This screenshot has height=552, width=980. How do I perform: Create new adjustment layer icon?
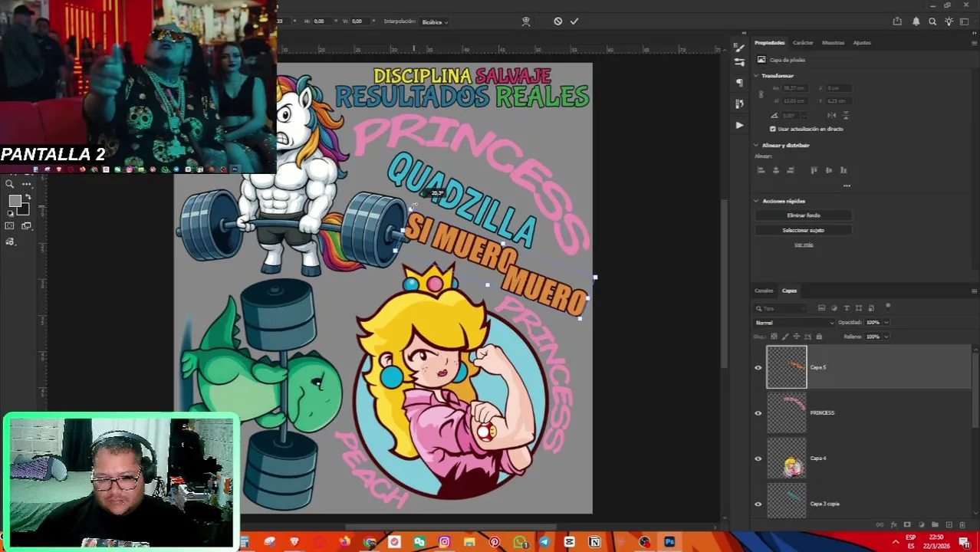coord(921,525)
